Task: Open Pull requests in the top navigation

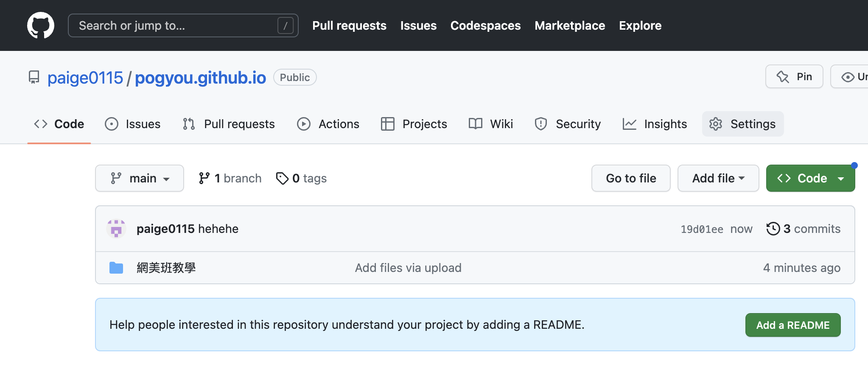Action: [x=349, y=25]
